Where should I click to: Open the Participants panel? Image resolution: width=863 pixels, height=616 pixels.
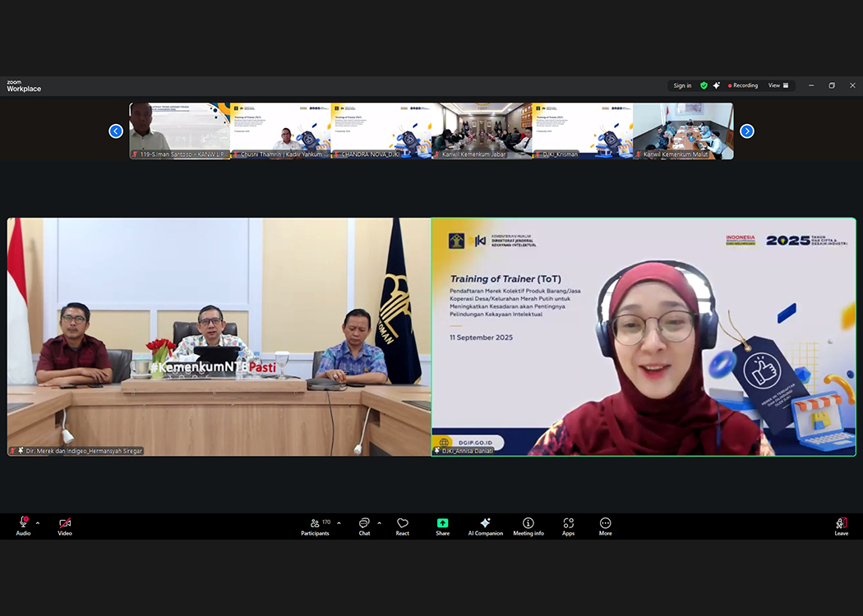tap(315, 526)
